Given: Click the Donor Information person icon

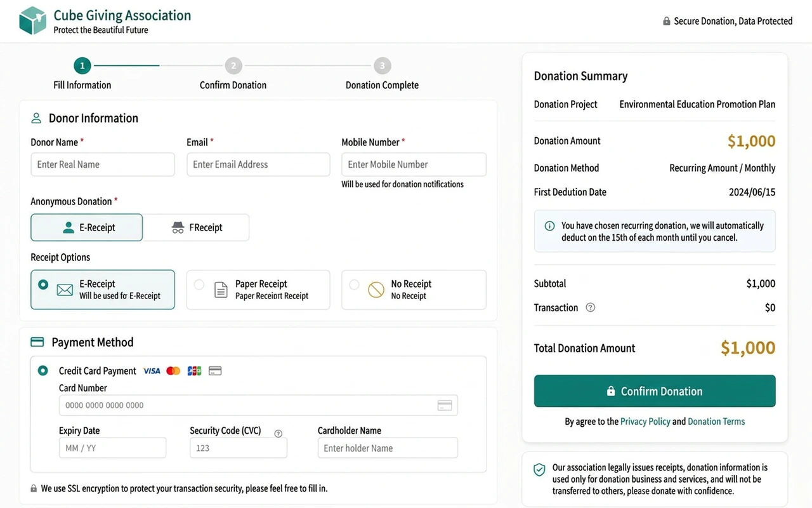Looking at the screenshot, I should click(36, 118).
